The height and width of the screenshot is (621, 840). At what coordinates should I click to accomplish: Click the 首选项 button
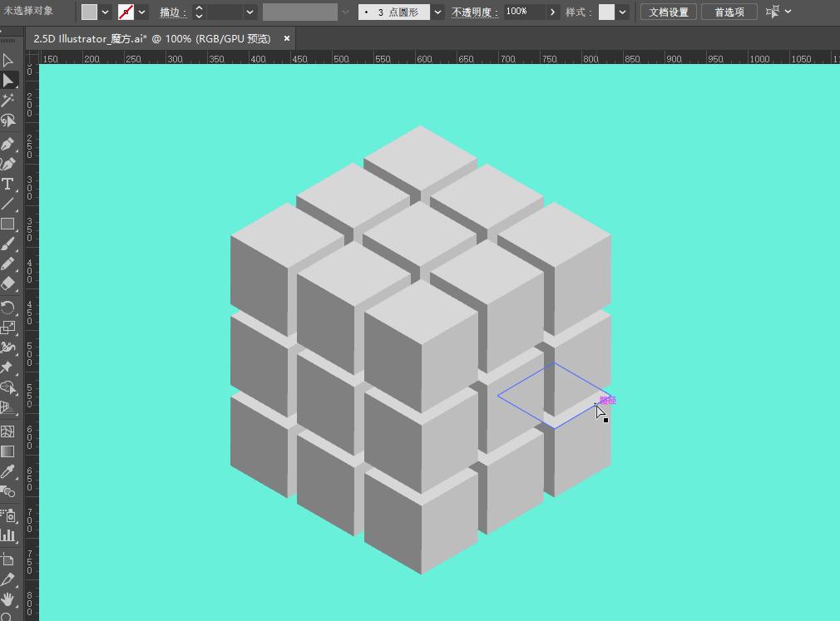click(729, 12)
